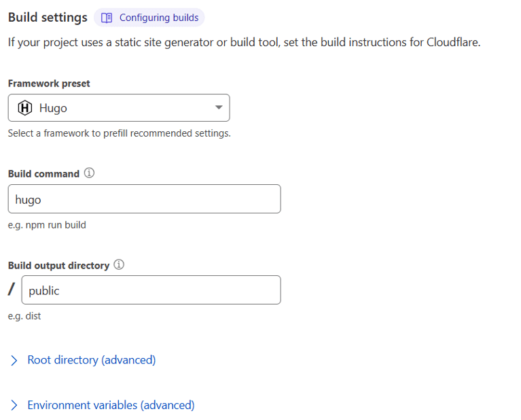Focus the Build command field containing hugo
Viewport: 521px width, 420px height.
[144, 199]
